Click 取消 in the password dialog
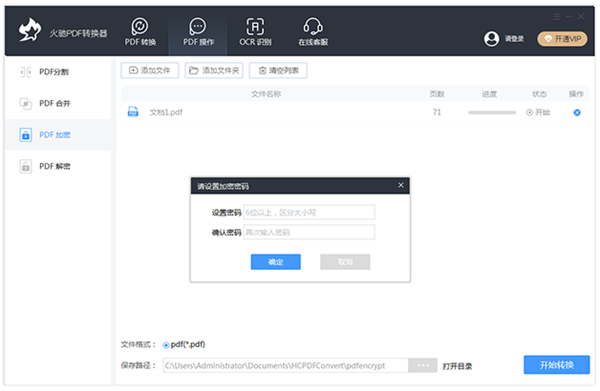 coord(345,262)
